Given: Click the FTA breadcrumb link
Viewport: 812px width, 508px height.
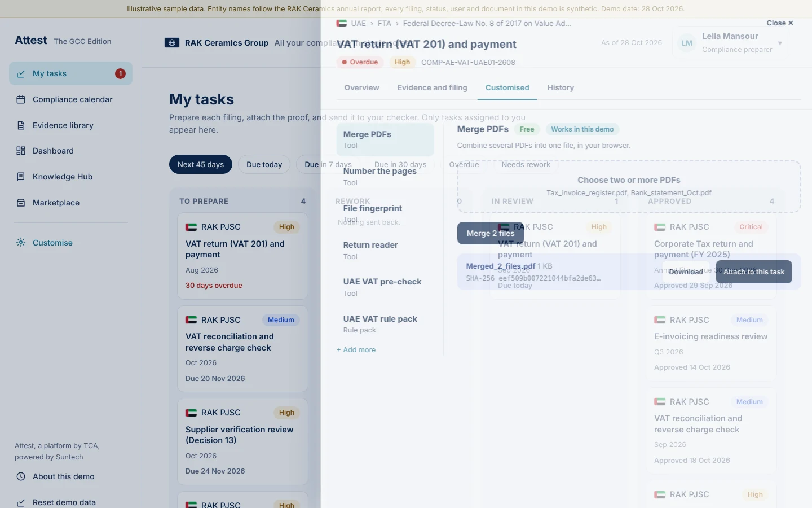Looking at the screenshot, I should tap(384, 23).
